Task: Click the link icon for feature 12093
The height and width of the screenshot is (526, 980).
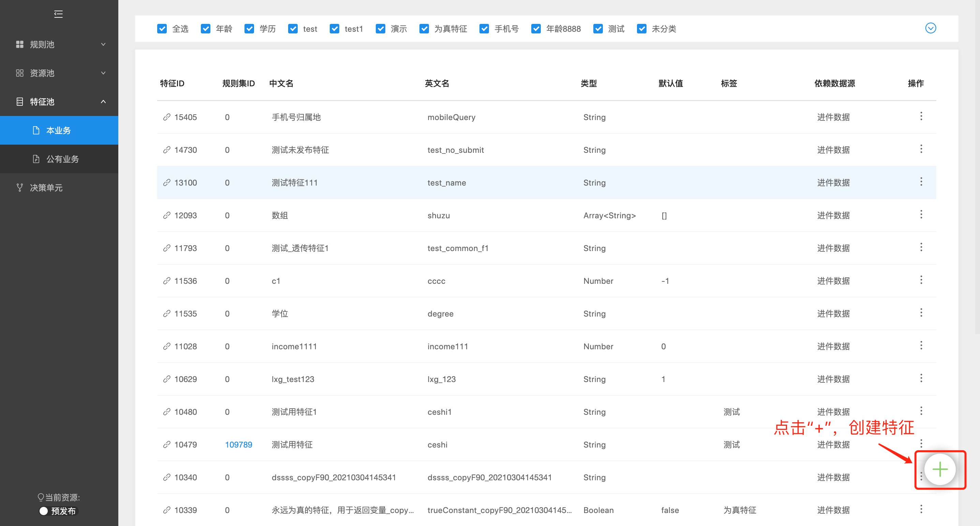Action: coord(167,215)
